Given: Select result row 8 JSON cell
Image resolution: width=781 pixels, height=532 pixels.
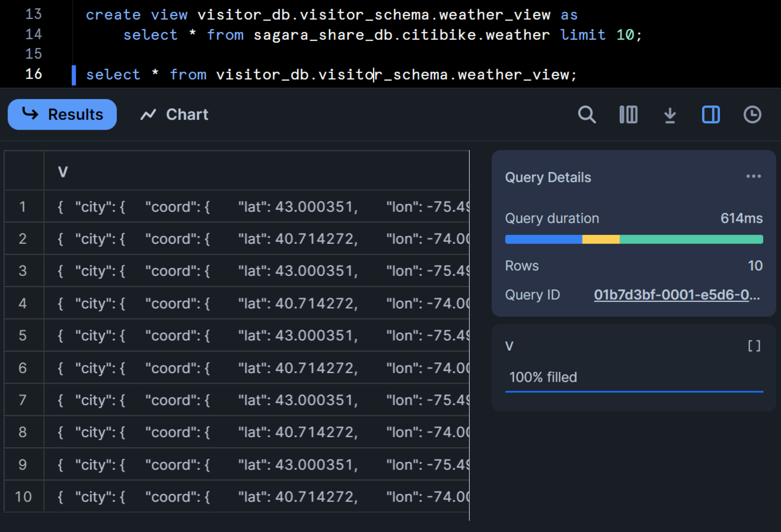Looking at the screenshot, I should point(257,432).
